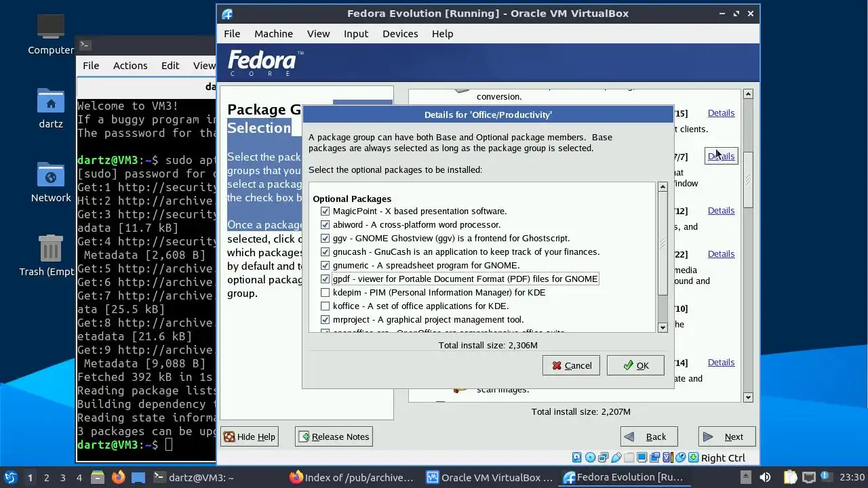The height and width of the screenshot is (488, 868).
Task: Launch Firefox from the taskbar quick-launch
Action: (x=119, y=477)
